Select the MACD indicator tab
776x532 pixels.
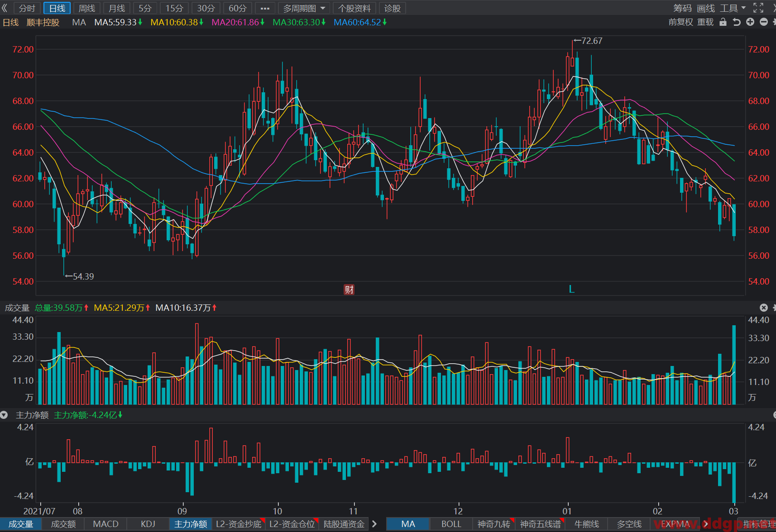click(105, 524)
